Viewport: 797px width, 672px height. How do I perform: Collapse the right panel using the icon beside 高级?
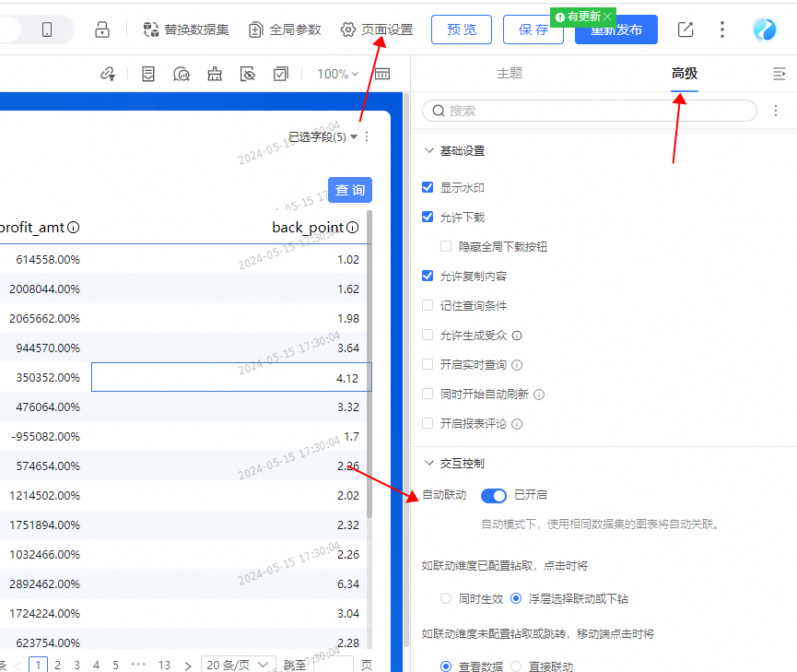779,74
